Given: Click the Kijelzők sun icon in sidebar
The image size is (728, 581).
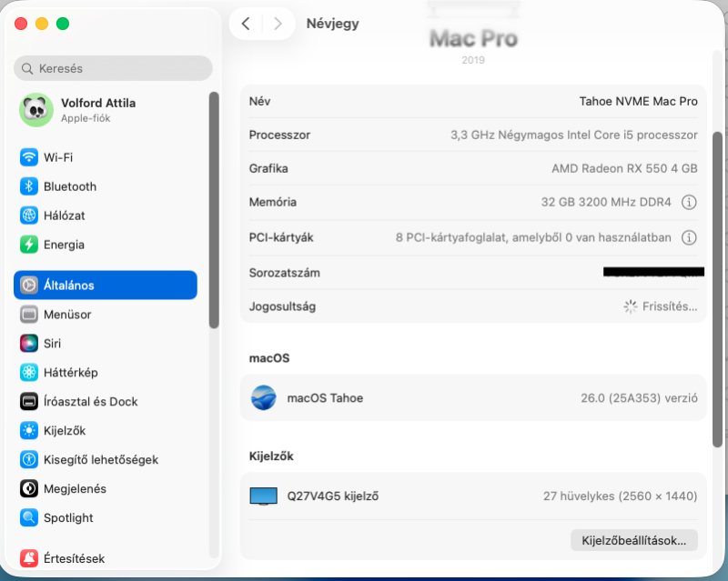Looking at the screenshot, I should [x=29, y=431].
